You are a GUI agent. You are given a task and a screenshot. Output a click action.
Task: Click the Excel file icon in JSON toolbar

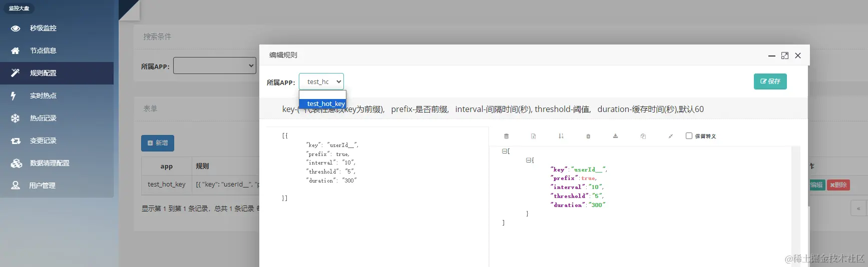click(x=533, y=136)
